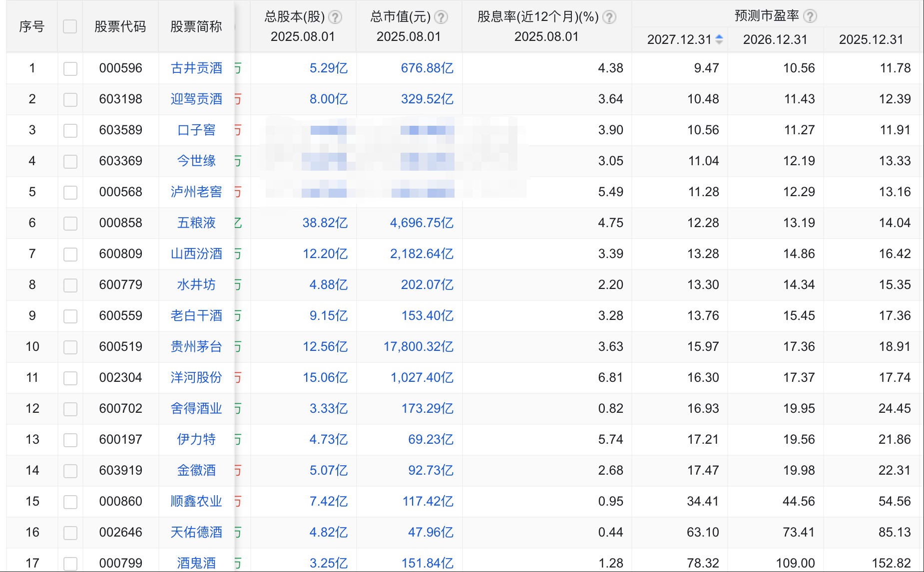The width and height of the screenshot is (924, 572).
Task: Click market cap value 17,800.32亿
Action: (419, 346)
